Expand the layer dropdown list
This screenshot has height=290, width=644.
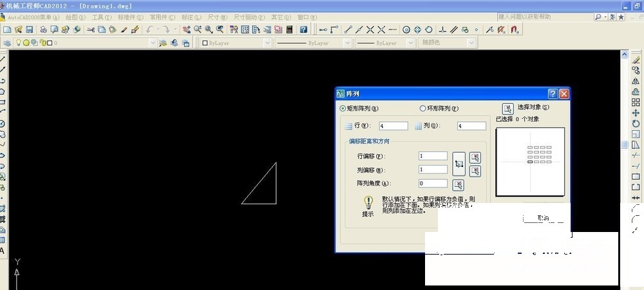tap(153, 43)
